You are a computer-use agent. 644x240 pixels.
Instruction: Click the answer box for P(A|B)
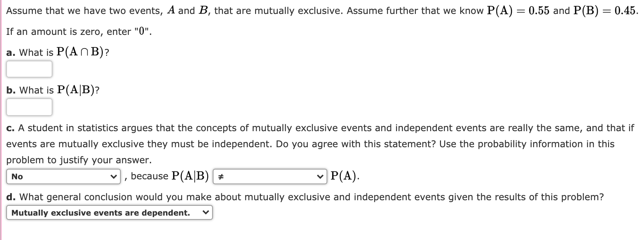(30, 107)
